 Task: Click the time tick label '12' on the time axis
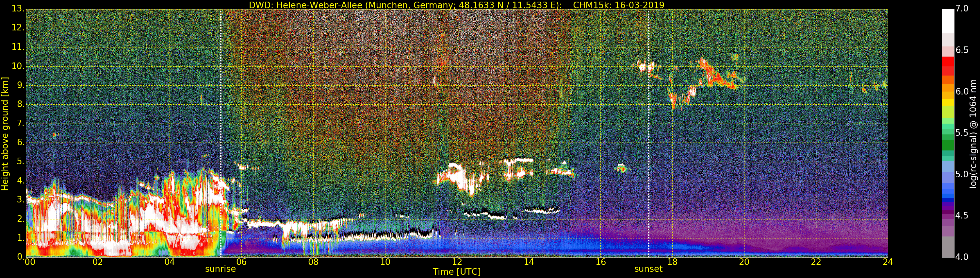(457, 262)
